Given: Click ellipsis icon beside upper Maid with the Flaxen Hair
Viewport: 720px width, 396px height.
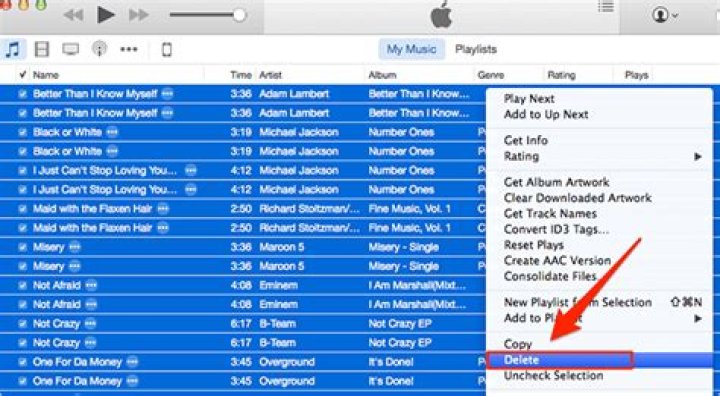Looking at the screenshot, I should [163, 209].
